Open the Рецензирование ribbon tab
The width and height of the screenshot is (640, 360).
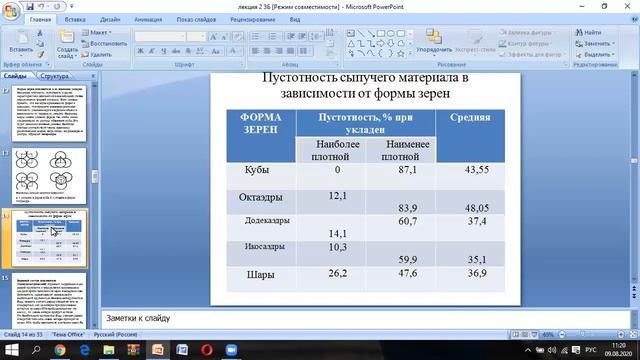[253, 20]
